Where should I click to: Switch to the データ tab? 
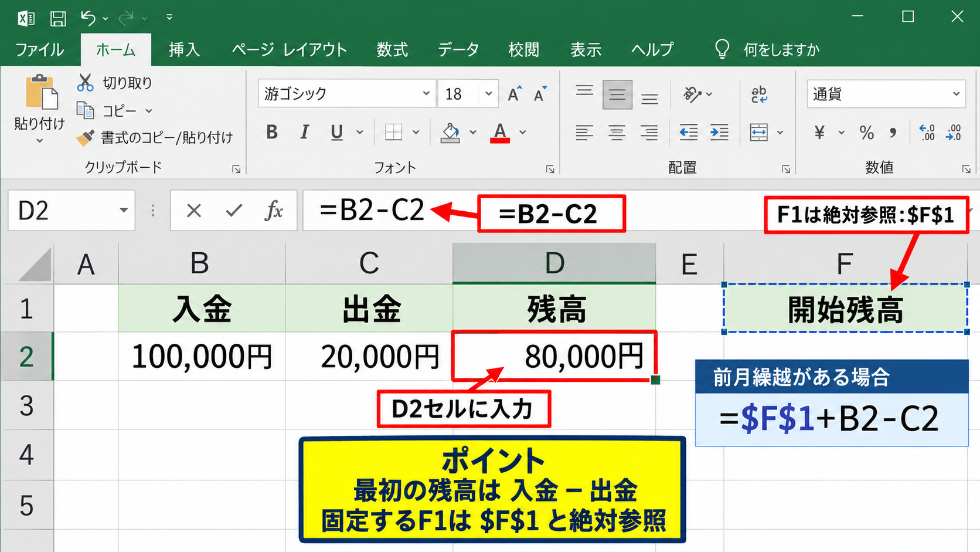tap(458, 49)
